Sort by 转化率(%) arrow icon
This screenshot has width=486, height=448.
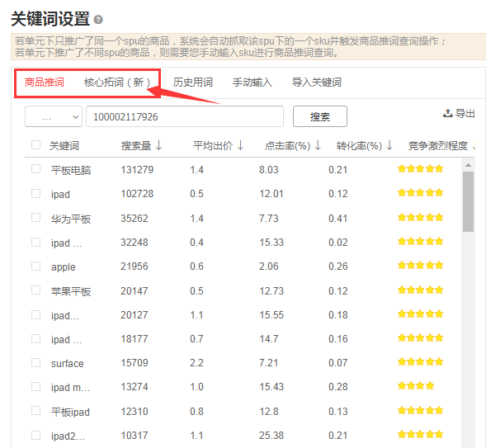click(390, 145)
